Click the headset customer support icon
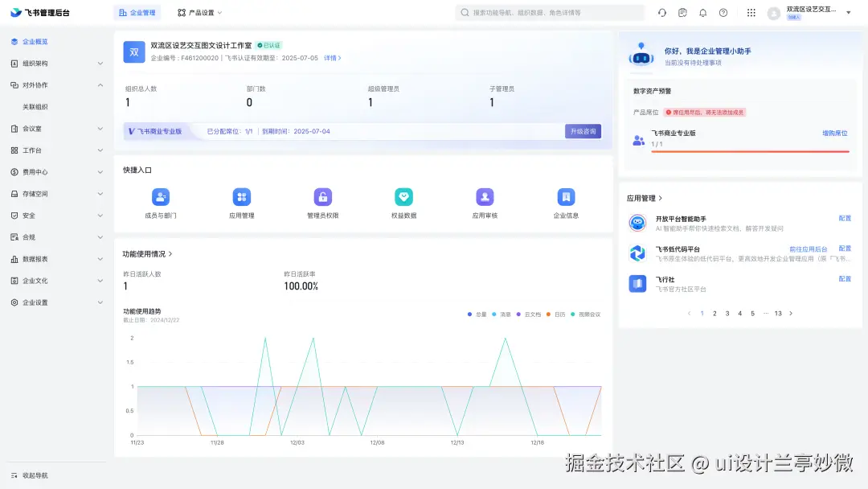Screen dimensions: 868x489 pyautogui.click(x=662, y=13)
